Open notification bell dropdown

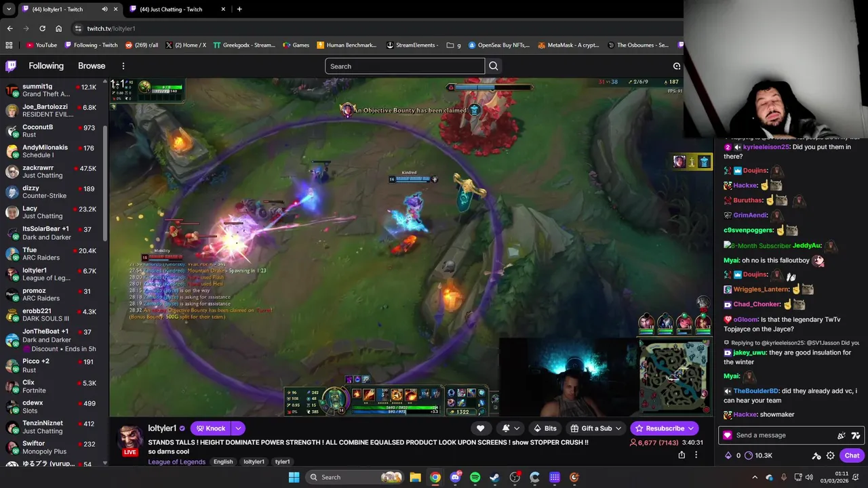[x=509, y=428]
